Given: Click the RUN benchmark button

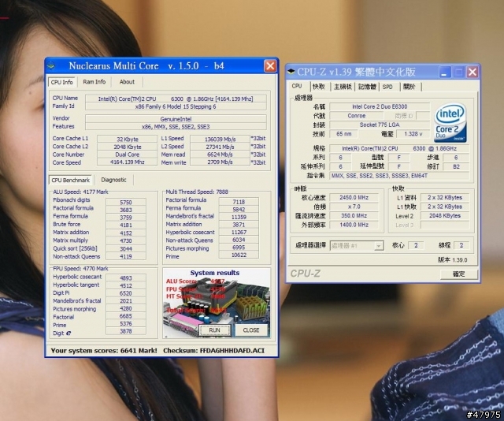Looking at the screenshot, I should coord(214,330).
